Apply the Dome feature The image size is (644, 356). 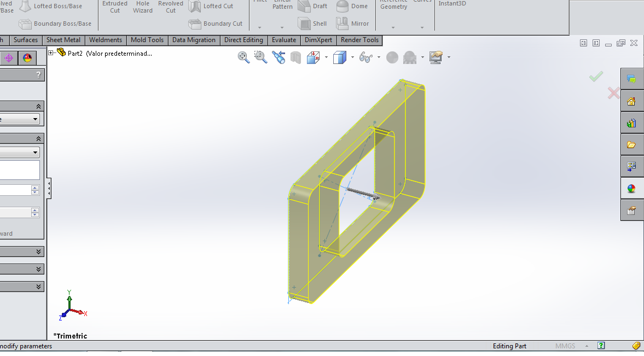click(353, 7)
